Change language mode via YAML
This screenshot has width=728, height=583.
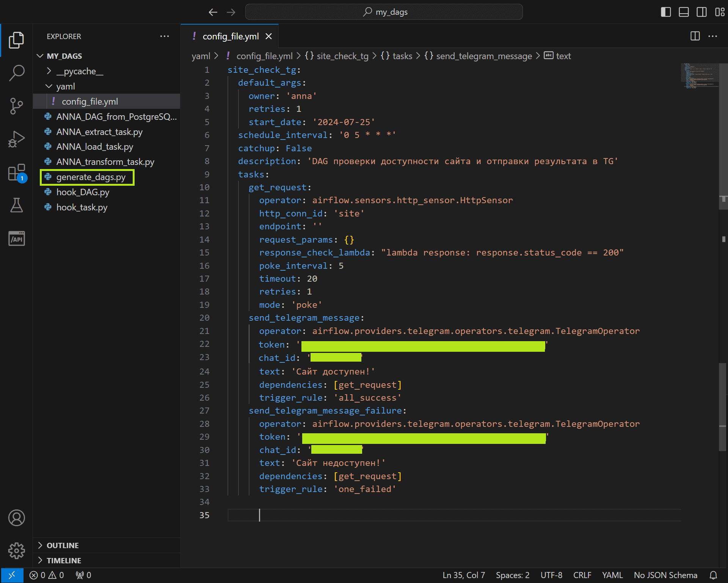tap(612, 575)
